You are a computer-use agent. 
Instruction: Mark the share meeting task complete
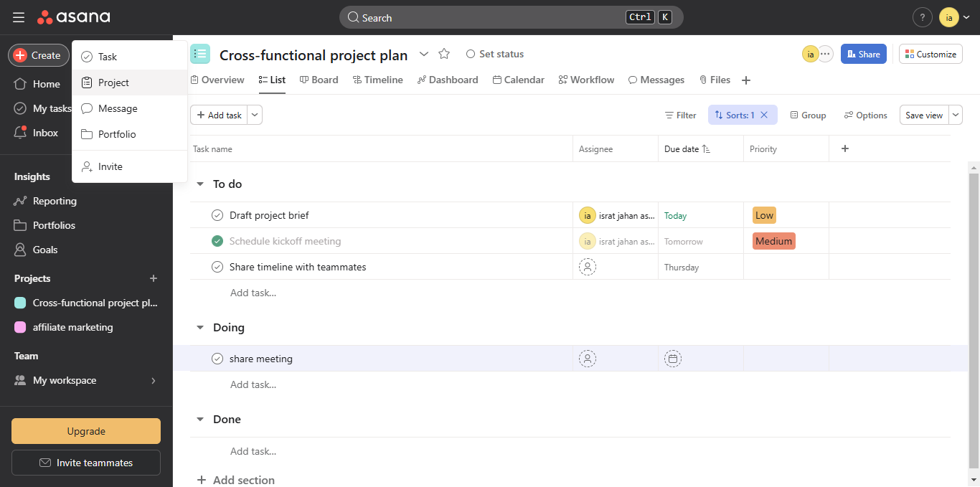pyautogui.click(x=217, y=358)
